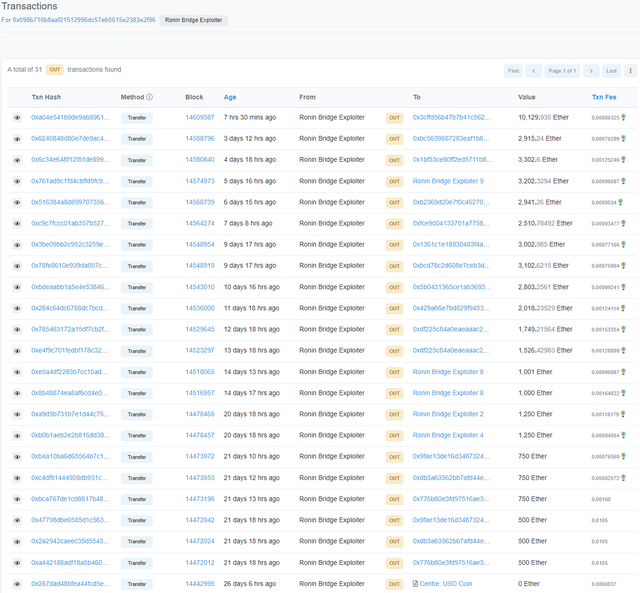Click Value column header
The height and width of the screenshot is (593, 640).
point(527,97)
